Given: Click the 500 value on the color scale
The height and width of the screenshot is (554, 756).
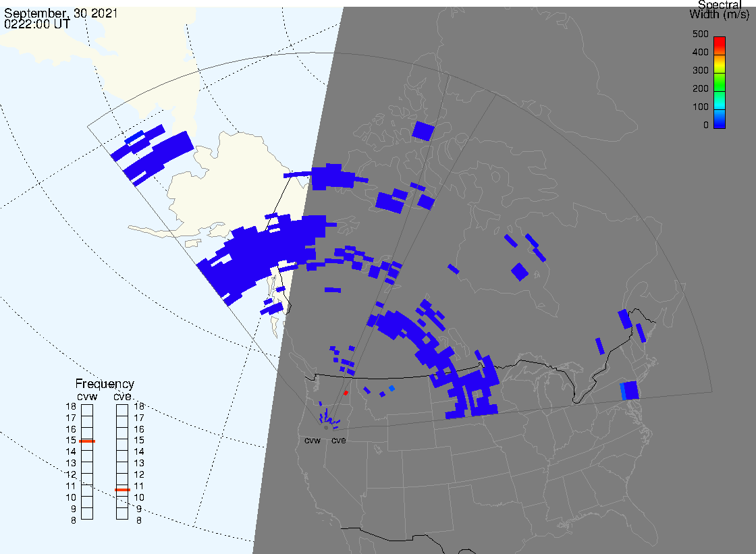Looking at the screenshot, I should point(700,34).
